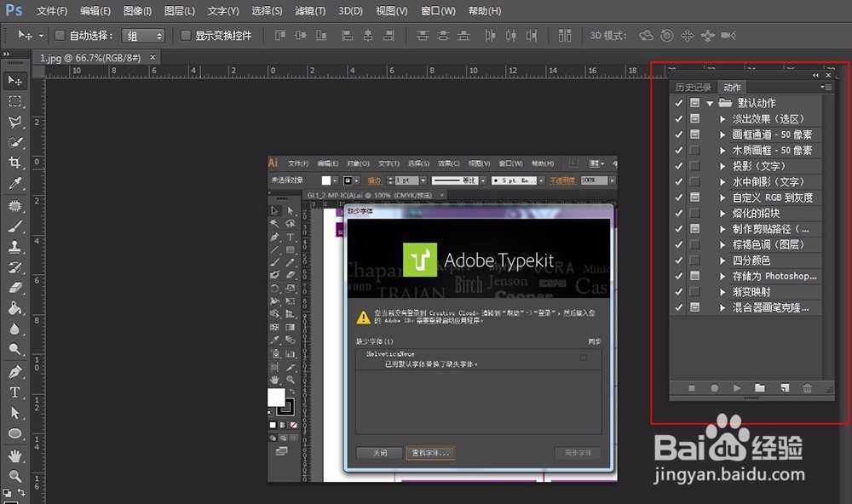Select the 1.jpg document tab

(90, 58)
